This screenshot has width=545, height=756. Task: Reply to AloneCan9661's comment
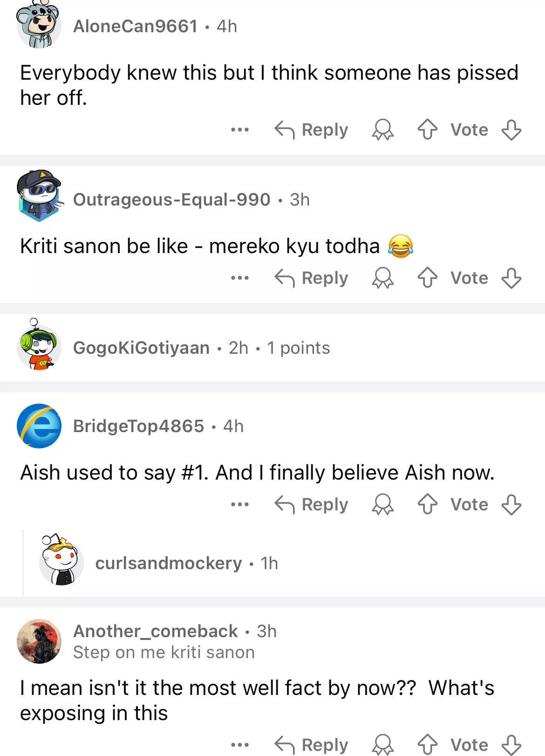pos(312,130)
